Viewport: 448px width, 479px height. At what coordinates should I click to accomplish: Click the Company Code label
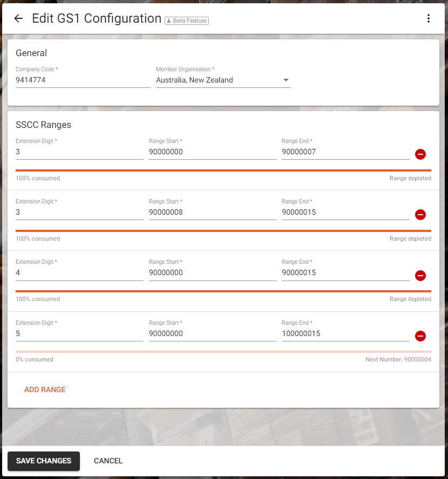tap(37, 70)
